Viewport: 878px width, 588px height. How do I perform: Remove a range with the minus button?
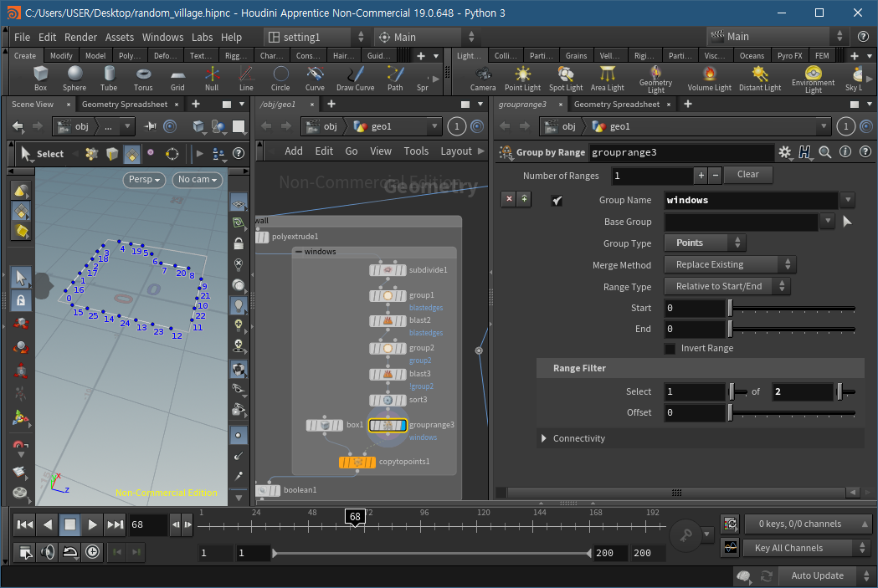click(715, 176)
